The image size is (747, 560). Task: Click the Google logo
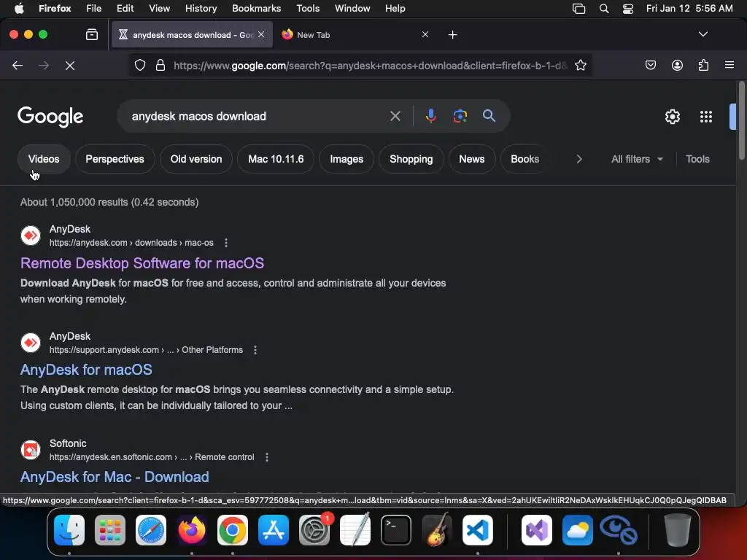50,117
